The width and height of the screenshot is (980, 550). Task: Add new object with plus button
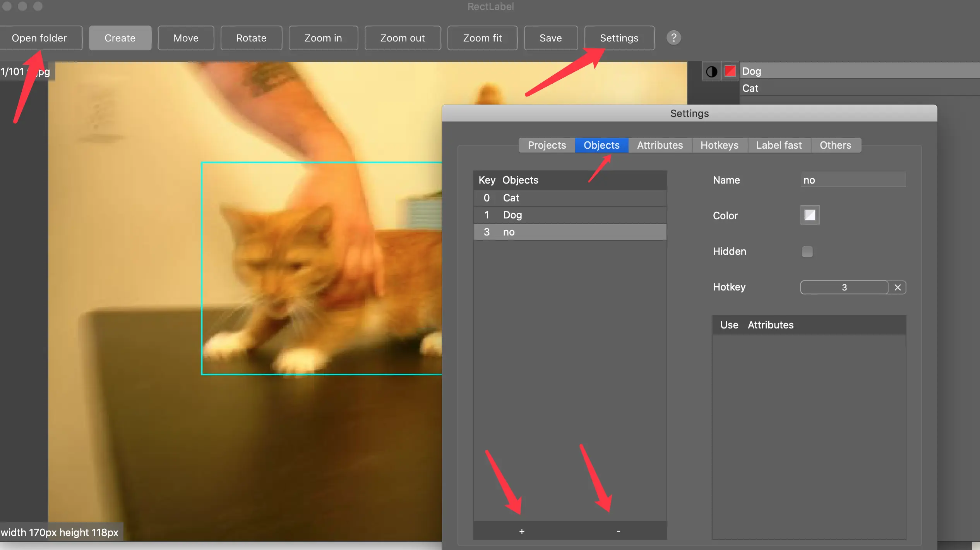pyautogui.click(x=522, y=531)
